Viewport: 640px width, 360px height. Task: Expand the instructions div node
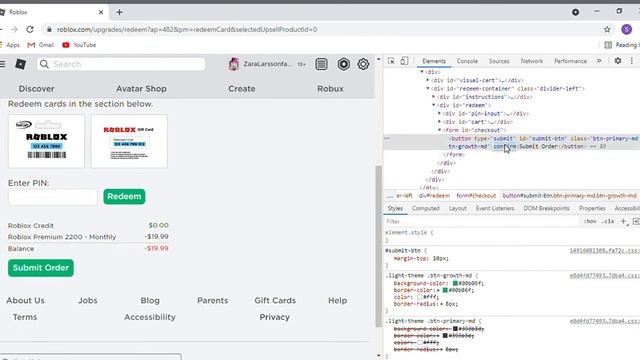click(x=433, y=97)
